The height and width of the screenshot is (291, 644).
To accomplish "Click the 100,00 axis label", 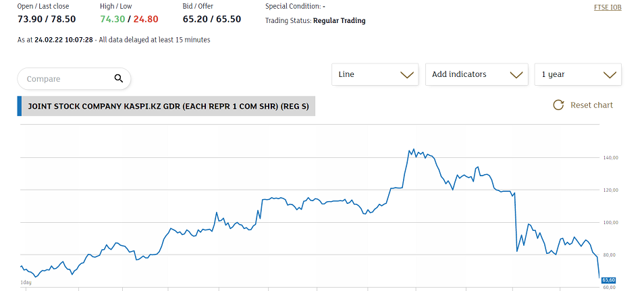I will [x=609, y=222].
